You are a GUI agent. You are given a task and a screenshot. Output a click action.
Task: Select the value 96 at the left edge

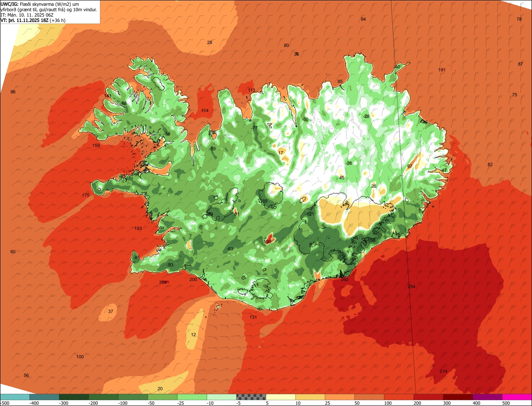[13, 92]
